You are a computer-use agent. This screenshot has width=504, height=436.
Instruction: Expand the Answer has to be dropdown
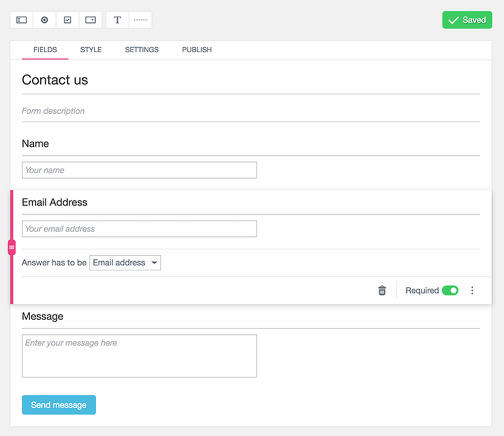[125, 263]
